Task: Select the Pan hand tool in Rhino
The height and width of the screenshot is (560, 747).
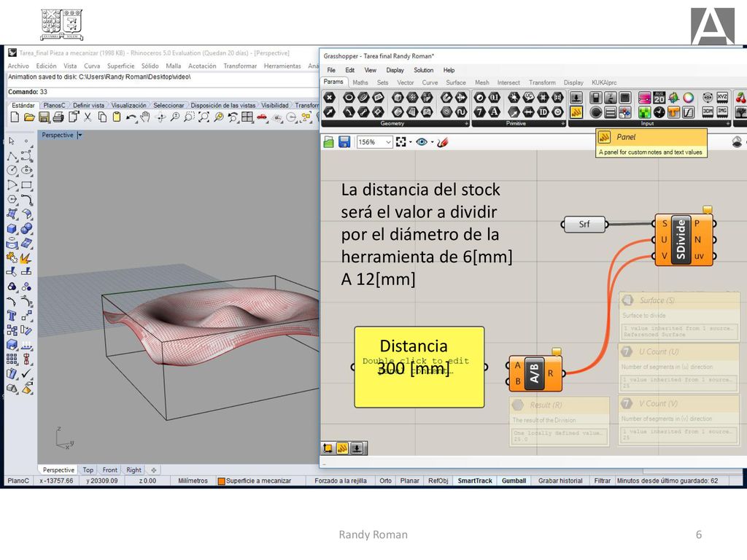Action: tap(145, 117)
